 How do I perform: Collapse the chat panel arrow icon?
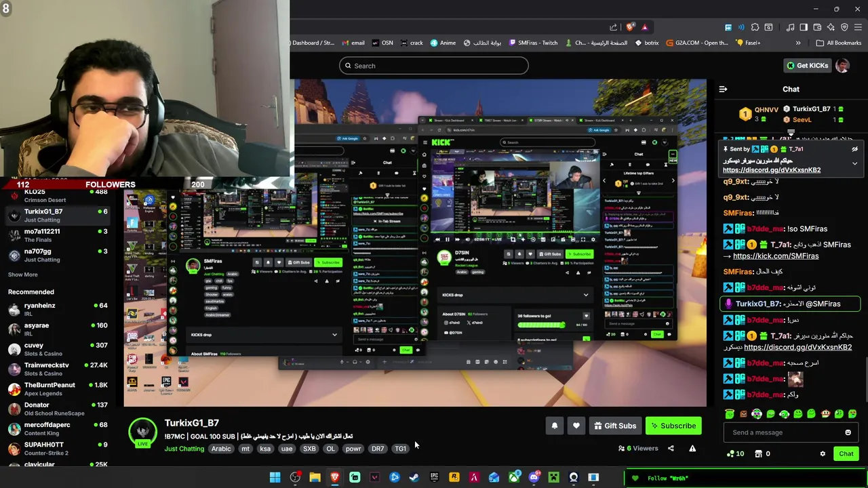point(723,89)
